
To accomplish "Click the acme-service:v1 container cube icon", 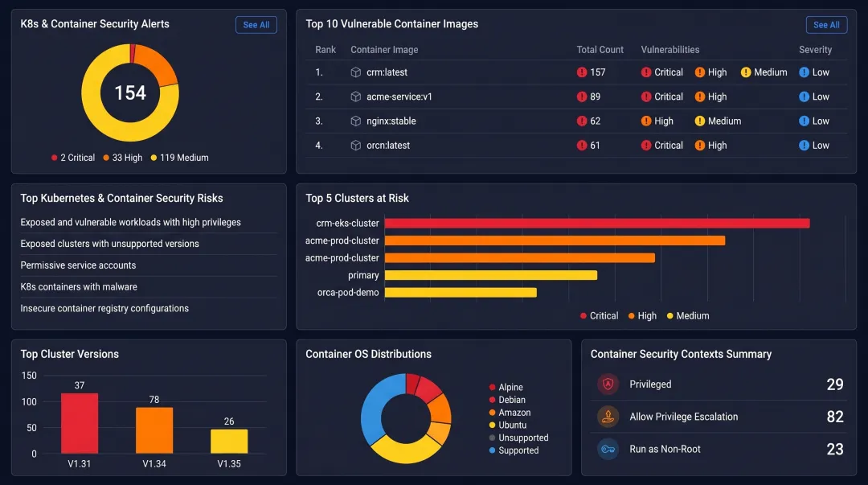I will [x=356, y=97].
